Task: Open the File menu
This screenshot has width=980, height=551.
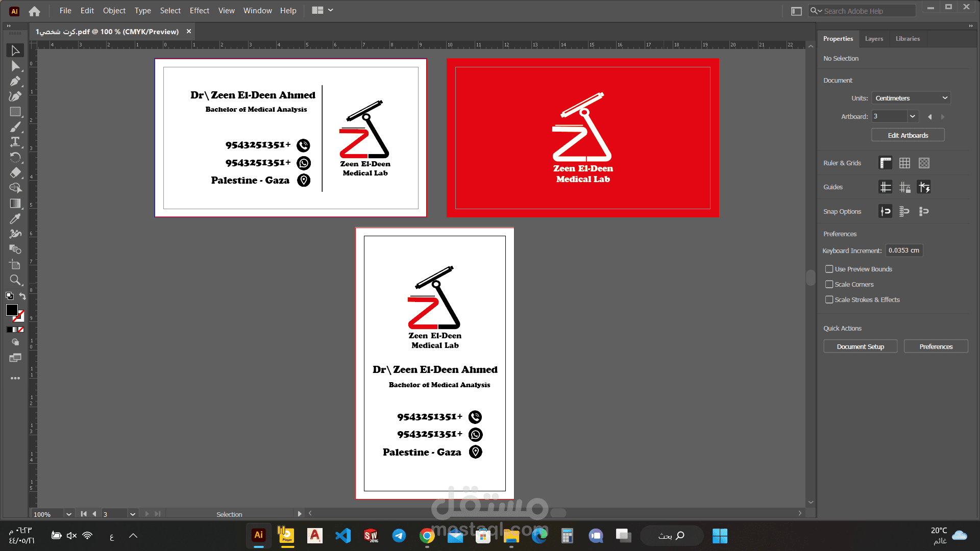Action: [65, 10]
